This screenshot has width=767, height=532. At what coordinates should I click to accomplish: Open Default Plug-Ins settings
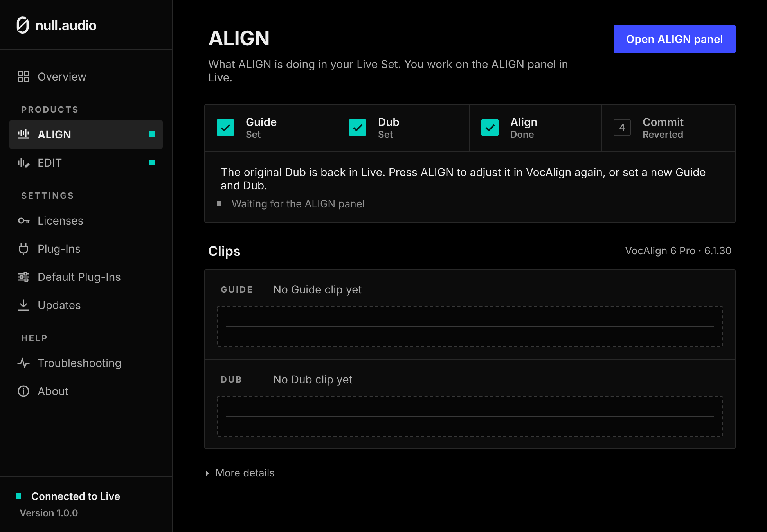[86, 277]
